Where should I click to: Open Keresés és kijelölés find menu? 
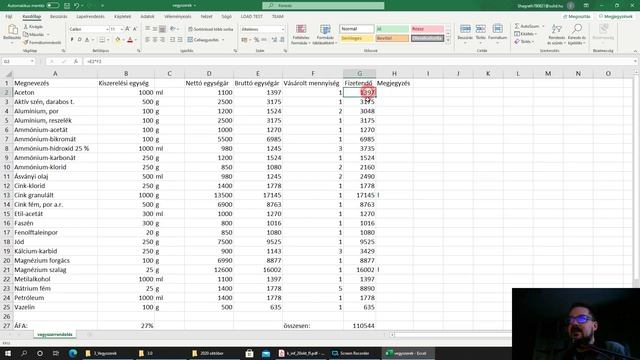[x=576, y=34]
